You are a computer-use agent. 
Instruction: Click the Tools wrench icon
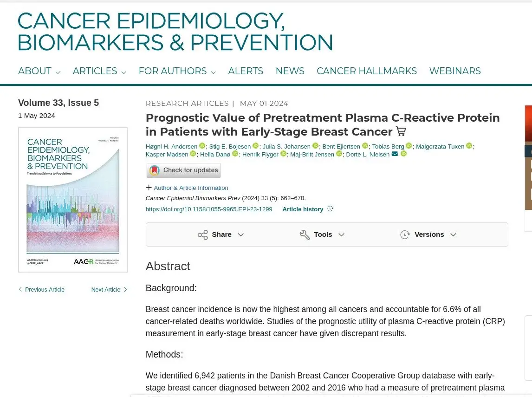click(305, 235)
